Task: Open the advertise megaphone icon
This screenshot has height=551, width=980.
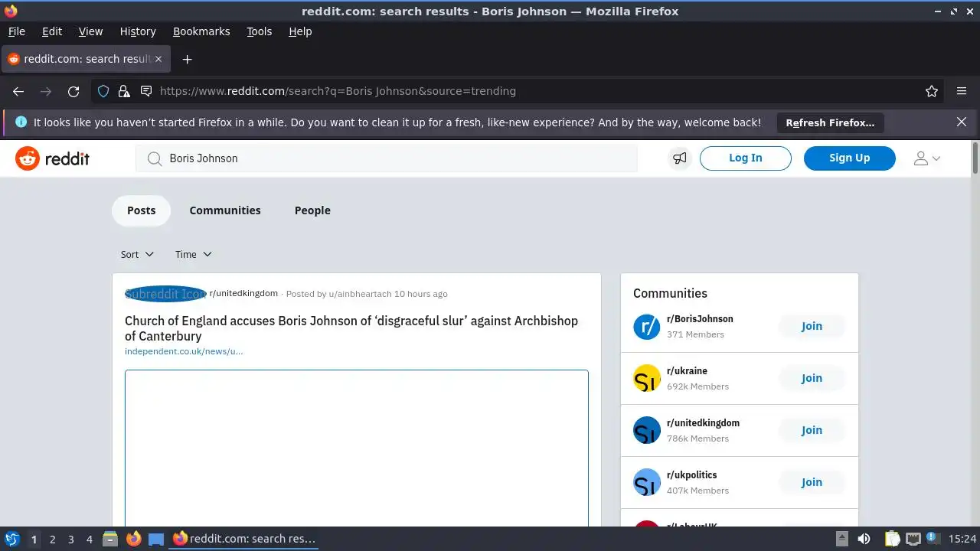Action: coord(679,158)
